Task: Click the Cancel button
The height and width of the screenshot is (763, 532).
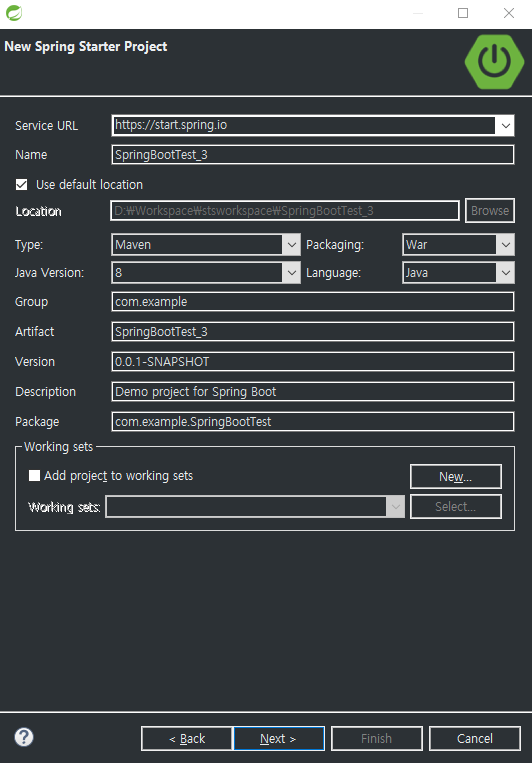Action: (x=475, y=739)
